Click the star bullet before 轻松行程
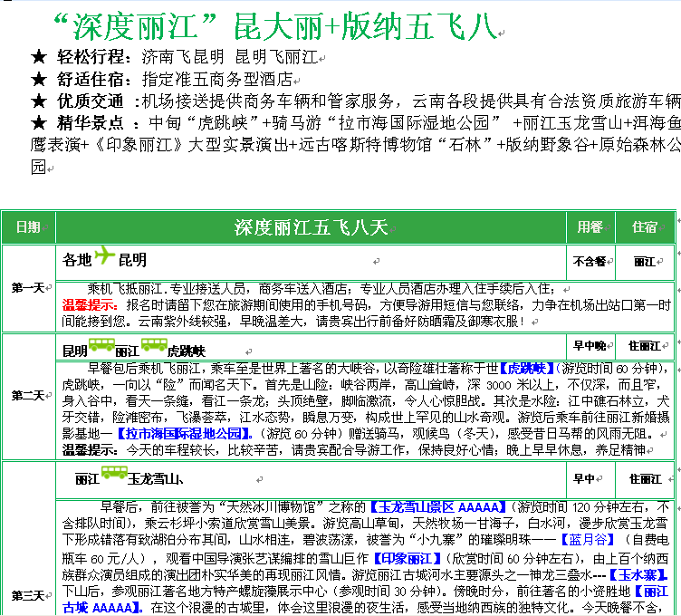This screenshot has height=616, width=681. (38, 58)
